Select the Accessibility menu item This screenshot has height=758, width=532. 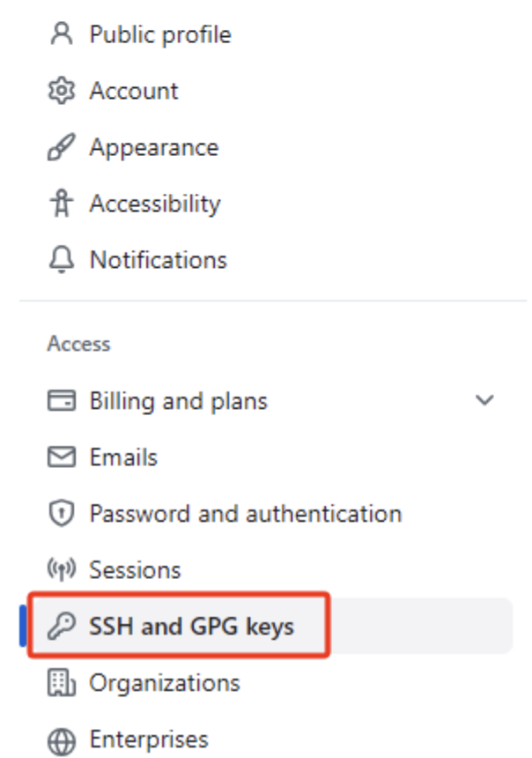click(x=154, y=204)
